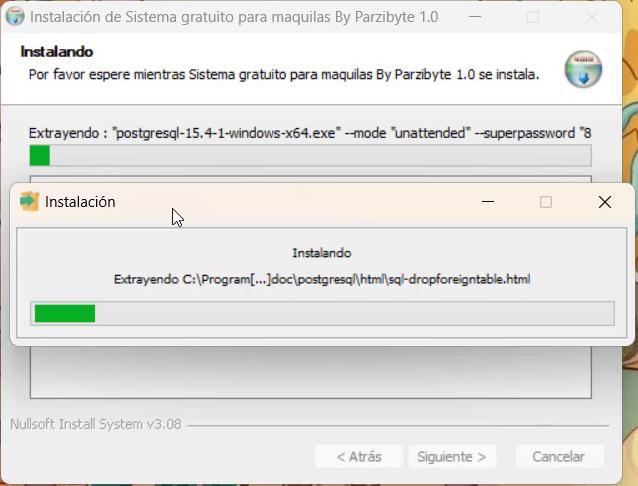
Task: Click the main installer green progress bar
Action: coord(310,155)
